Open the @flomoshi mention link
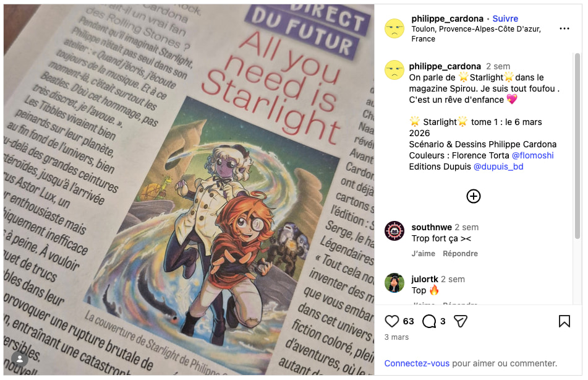Image resolution: width=588 pixels, height=380 pixels. pos(532,155)
